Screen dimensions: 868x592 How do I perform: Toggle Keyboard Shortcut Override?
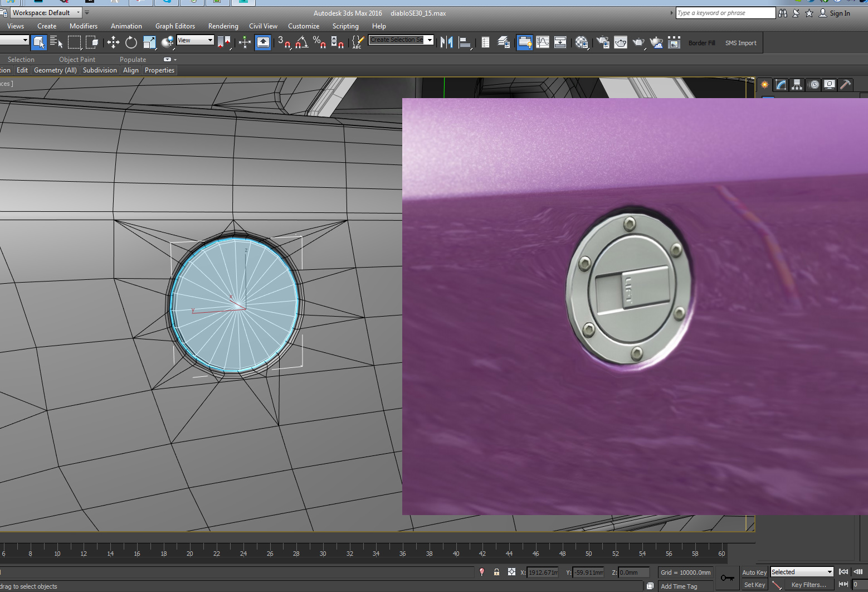[263, 42]
